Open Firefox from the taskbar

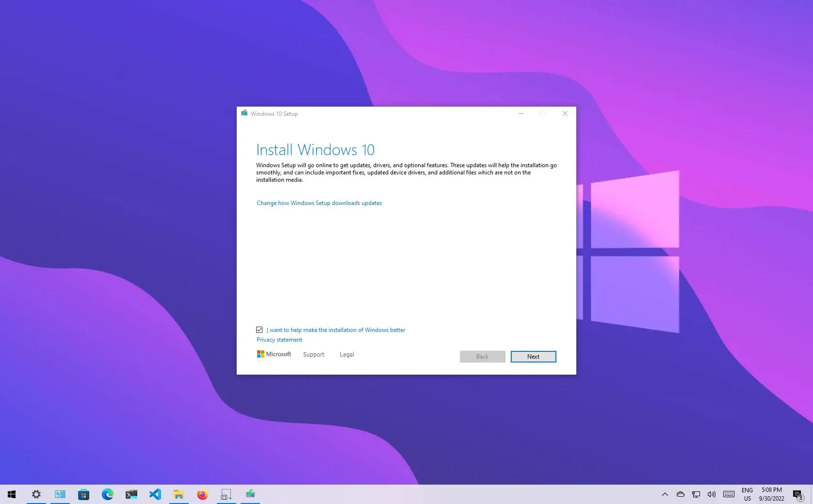[x=202, y=494]
